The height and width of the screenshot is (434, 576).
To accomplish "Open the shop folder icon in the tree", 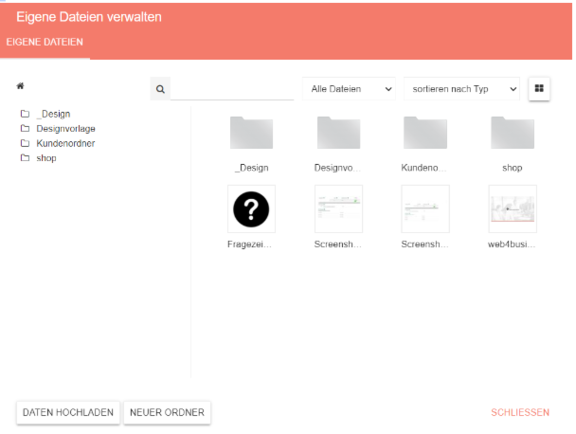I will click(25, 158).
